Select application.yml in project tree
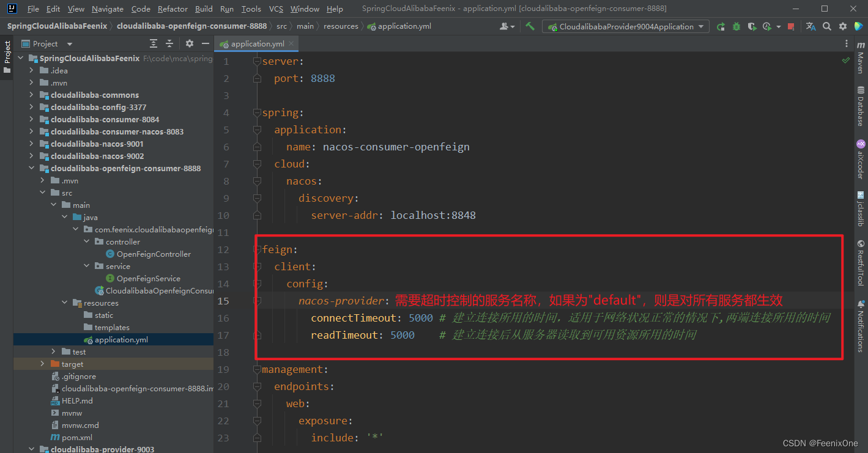868x453 pixels. 121,339
